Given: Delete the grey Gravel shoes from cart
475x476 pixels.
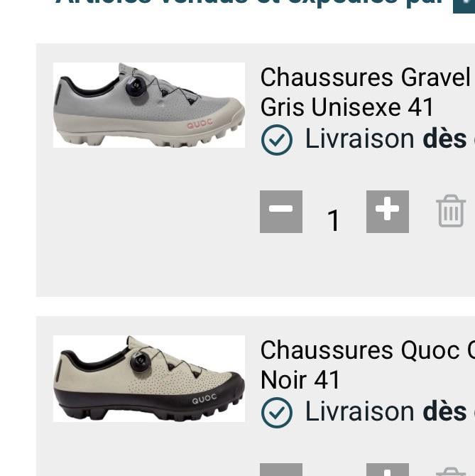Looking at the screenshot, I should coord(451,211).
